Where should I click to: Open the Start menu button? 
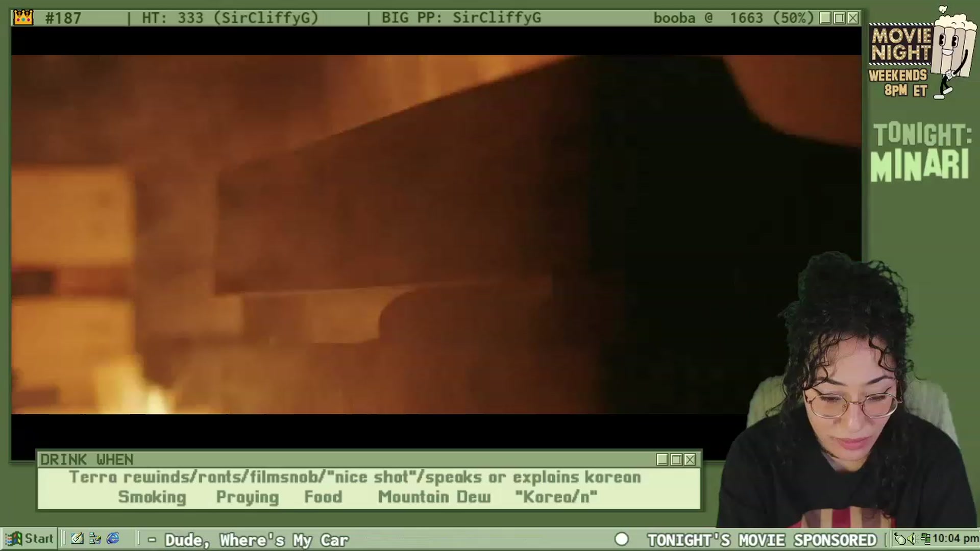click(x=29, y=539)
